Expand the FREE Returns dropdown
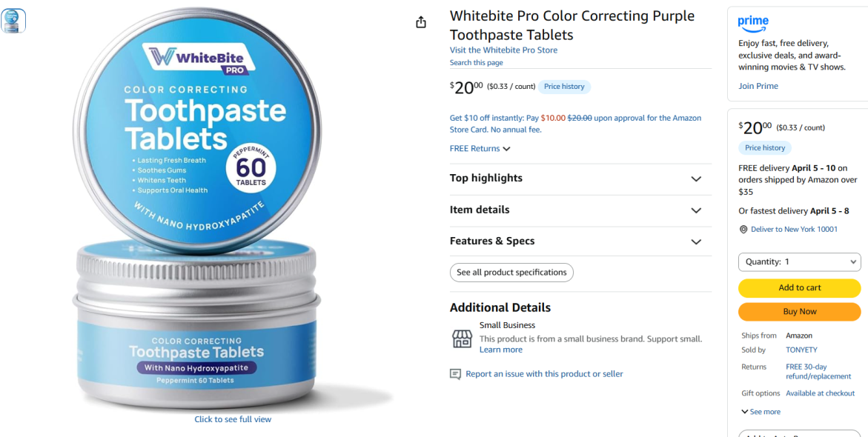 (480, 149)
